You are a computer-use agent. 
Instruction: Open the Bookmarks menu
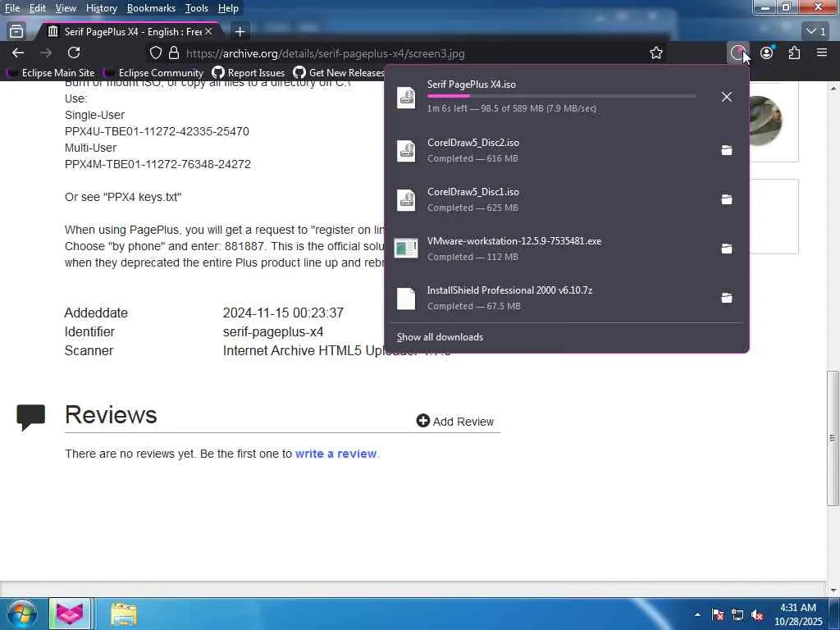tap(151, 8)
